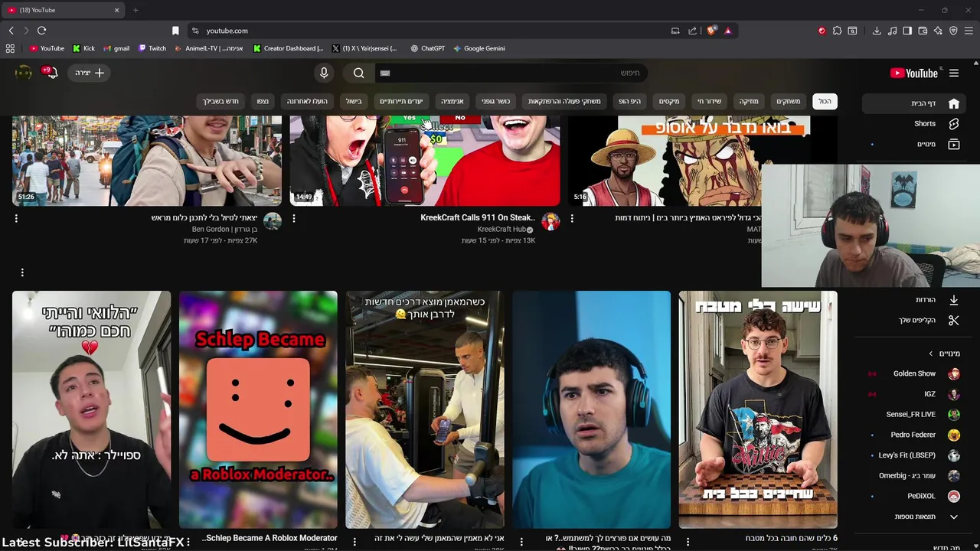The height and width of the screenshot is (551, 980).
Task: Open options for KreekCraft Calls 911 video
Action: pos(294,218)
